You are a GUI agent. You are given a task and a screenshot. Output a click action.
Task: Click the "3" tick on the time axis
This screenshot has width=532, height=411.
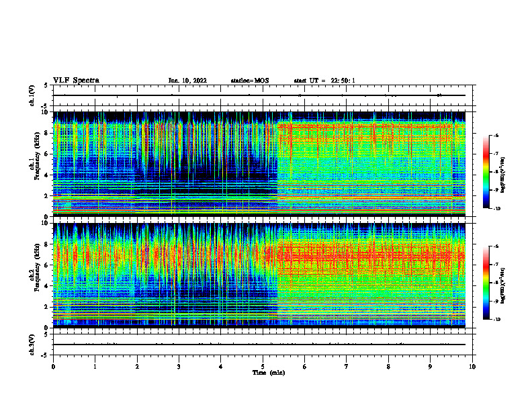[179, 367]
